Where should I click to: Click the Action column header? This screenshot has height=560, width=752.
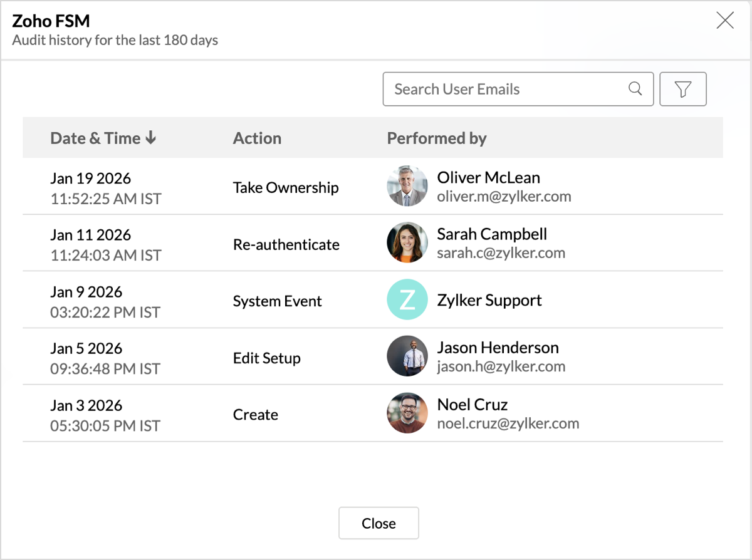click(x=257, y=138)
